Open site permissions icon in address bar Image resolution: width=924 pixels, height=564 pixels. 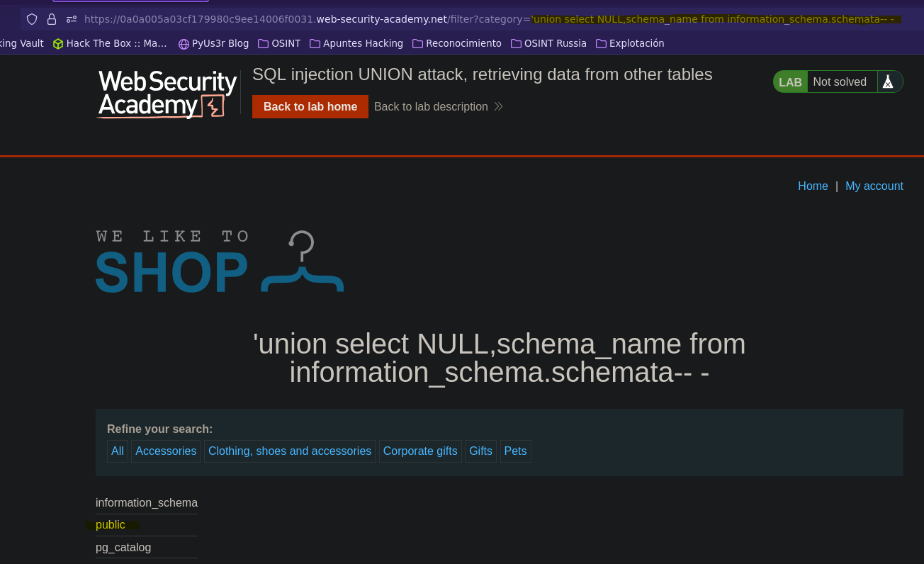pyautogui.click(x=72, y=19)
